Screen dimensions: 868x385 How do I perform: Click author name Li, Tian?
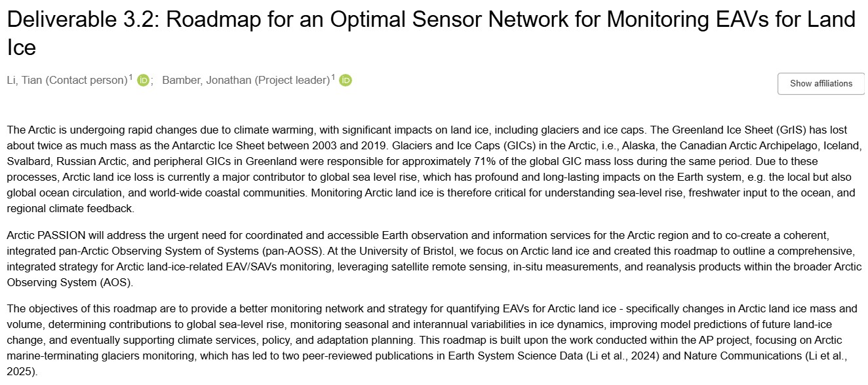24,81
